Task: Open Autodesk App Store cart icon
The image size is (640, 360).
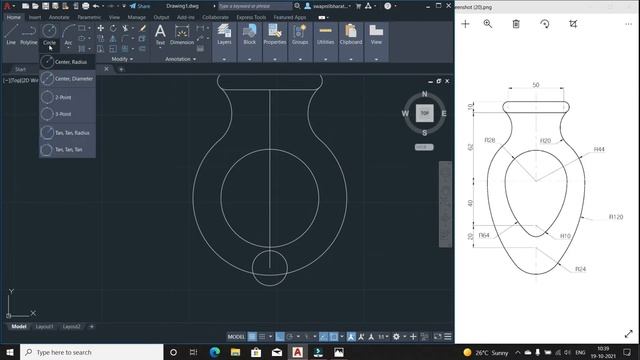Action: [358, 6]
